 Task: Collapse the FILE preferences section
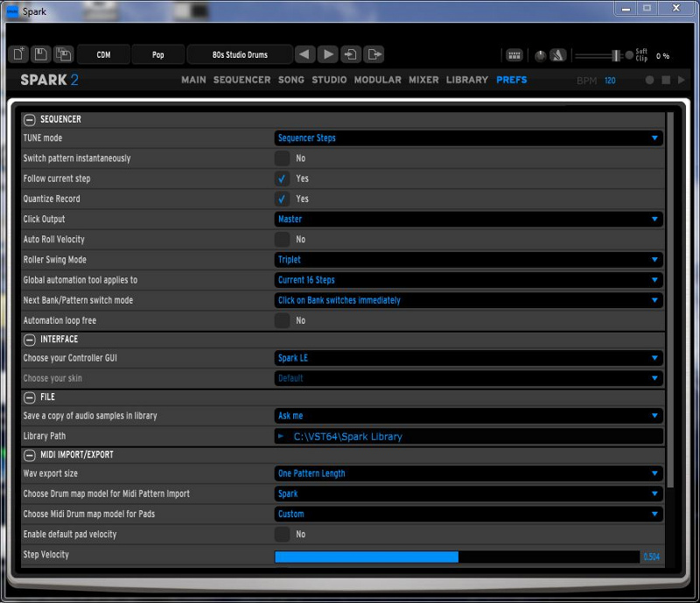[x=30, y=397]
